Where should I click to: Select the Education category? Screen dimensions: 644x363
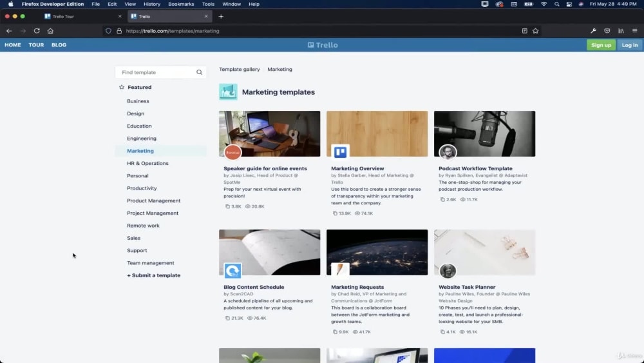pyautogui.click(x=139, y=126)
